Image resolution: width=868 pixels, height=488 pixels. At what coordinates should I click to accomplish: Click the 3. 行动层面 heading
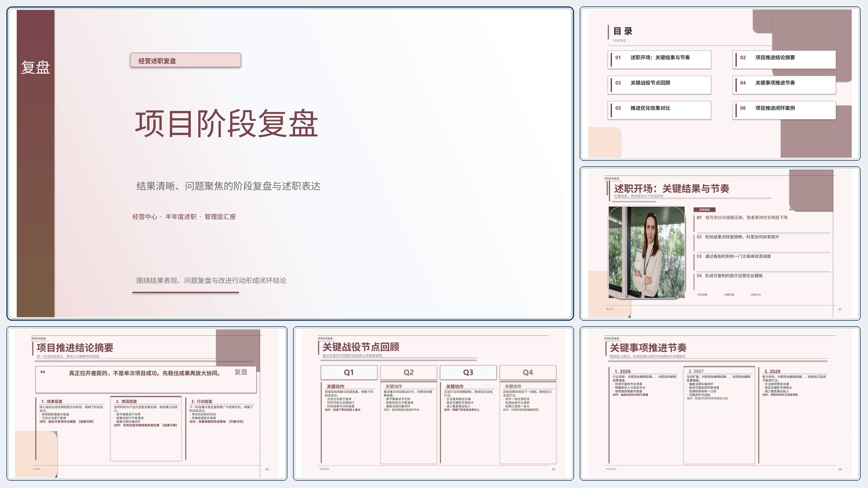pos(202,401)
